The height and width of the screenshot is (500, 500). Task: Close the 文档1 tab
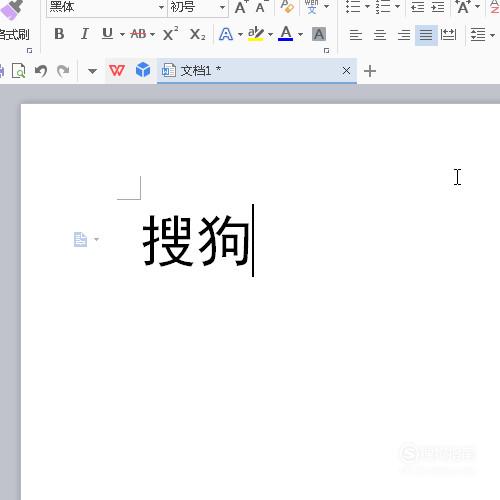click(346, 71)
